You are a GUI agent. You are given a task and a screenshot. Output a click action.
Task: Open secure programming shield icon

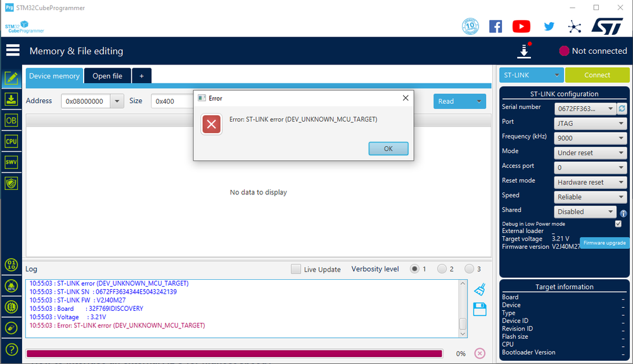[11, 184]
